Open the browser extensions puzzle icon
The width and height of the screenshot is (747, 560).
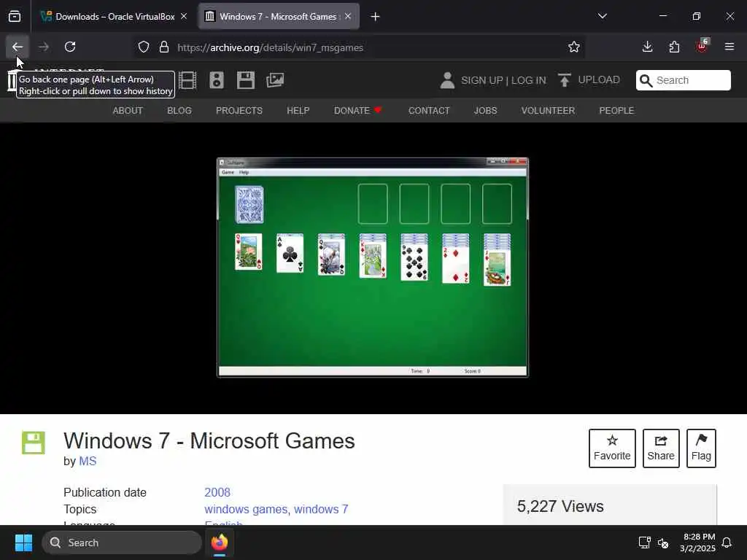click(x=674, y=47)
